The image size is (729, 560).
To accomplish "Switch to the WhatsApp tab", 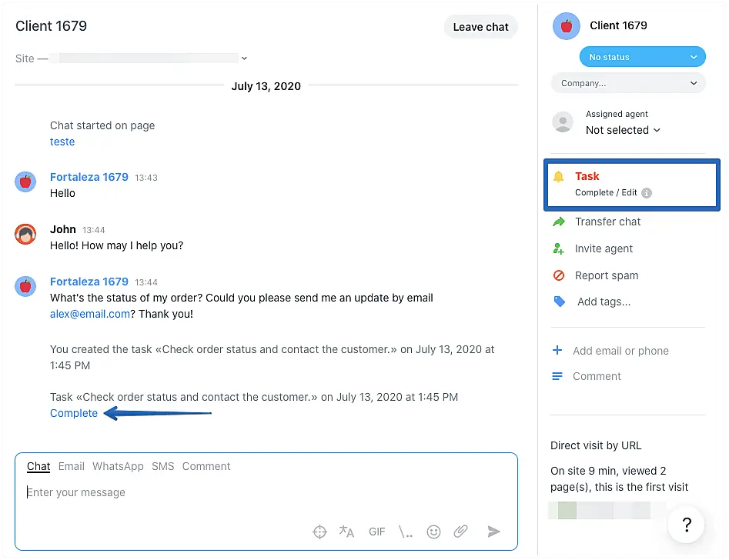I will 118,466.
